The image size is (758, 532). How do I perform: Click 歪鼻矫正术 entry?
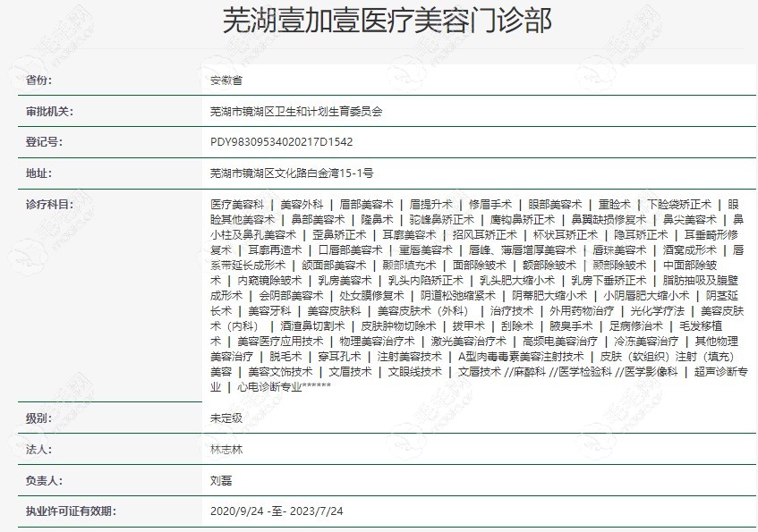pos(339,235)
